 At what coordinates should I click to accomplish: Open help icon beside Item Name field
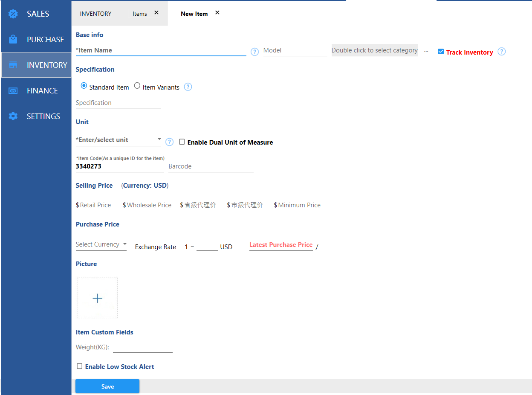click(254, 52)
